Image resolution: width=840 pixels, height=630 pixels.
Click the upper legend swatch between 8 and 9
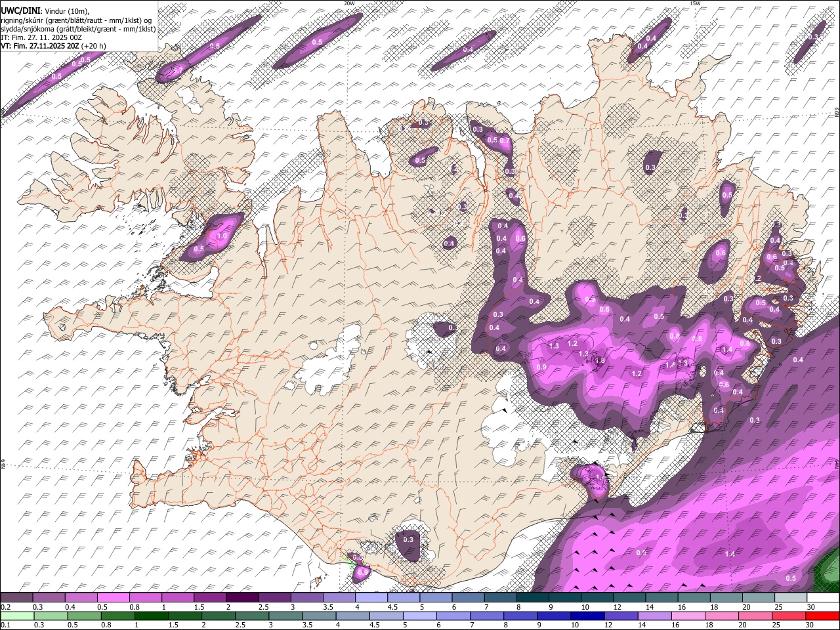(533, 598)
